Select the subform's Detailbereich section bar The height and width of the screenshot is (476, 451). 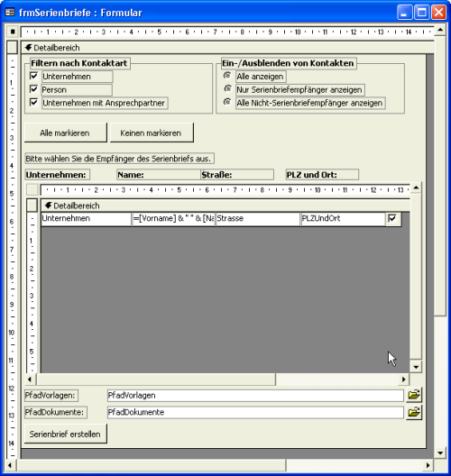coord(225,206)
